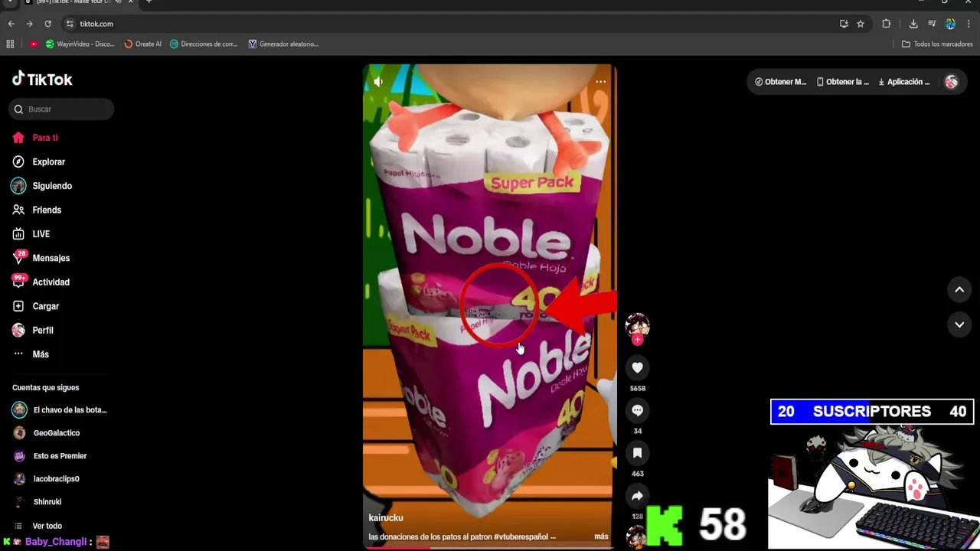
Task: Follow creator with red plus badge
Action: [637, 340]
